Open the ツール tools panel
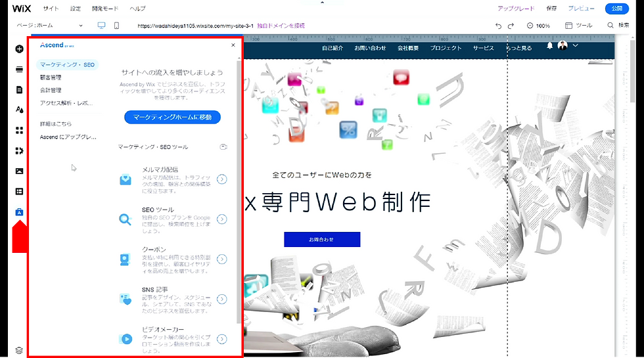This screenshot has height=358, width=644. [x=579, y=26]
